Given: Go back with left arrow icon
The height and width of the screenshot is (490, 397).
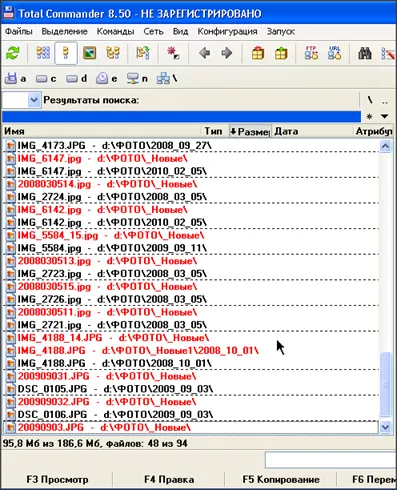Looking at the screenshot, I should coord(204,53).
